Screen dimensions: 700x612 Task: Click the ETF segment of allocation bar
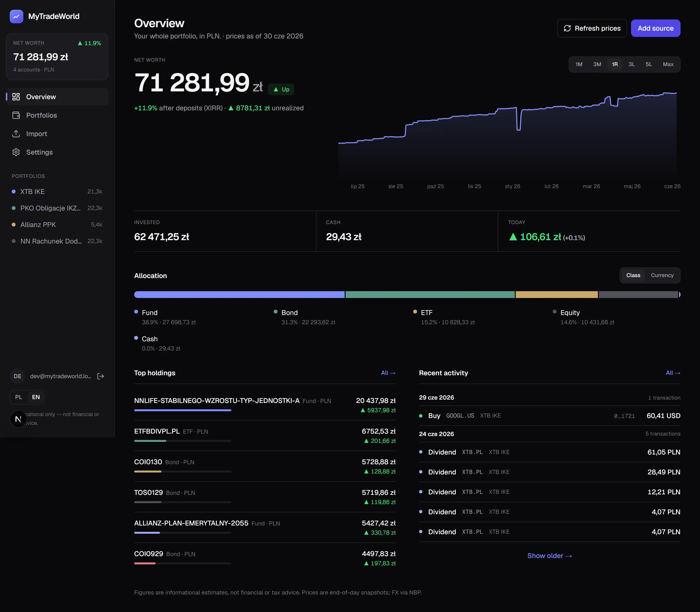tap(557, 294)
